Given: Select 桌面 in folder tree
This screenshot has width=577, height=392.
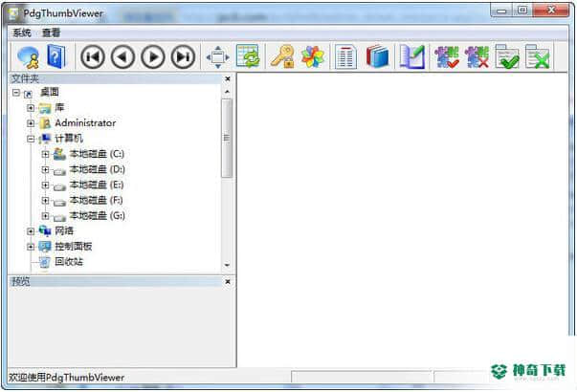Looking at the screenshot, I should [x=50, y=92].
